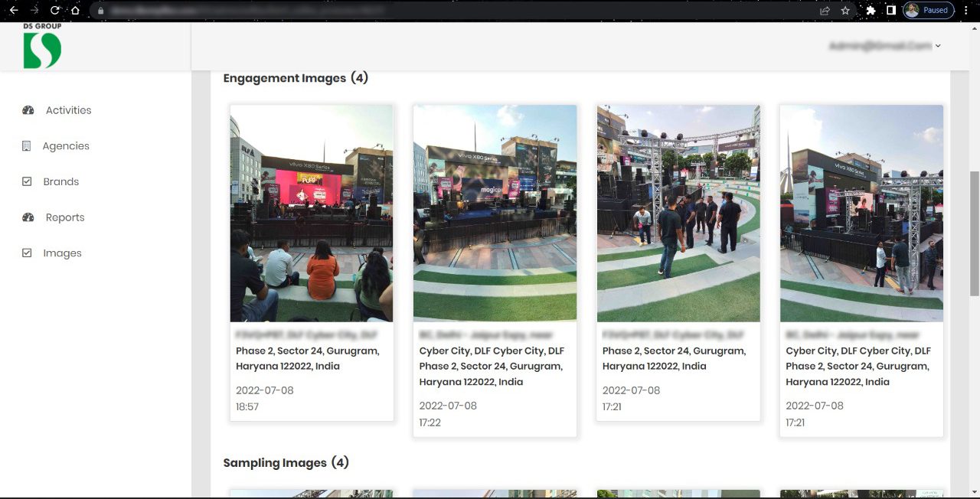980x499 pixels.
Task: Open the Paused profile menu
Action: pos(928,11)
